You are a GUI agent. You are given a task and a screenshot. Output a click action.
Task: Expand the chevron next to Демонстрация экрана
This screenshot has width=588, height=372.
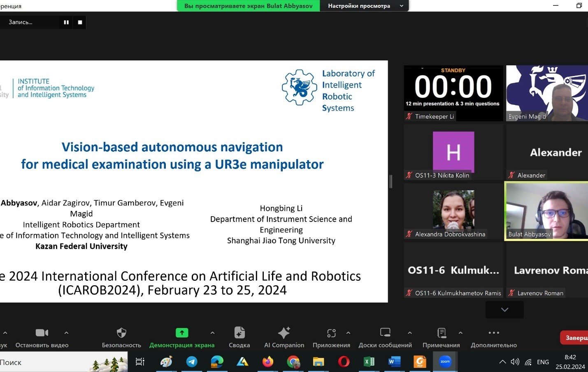(212, 333)
